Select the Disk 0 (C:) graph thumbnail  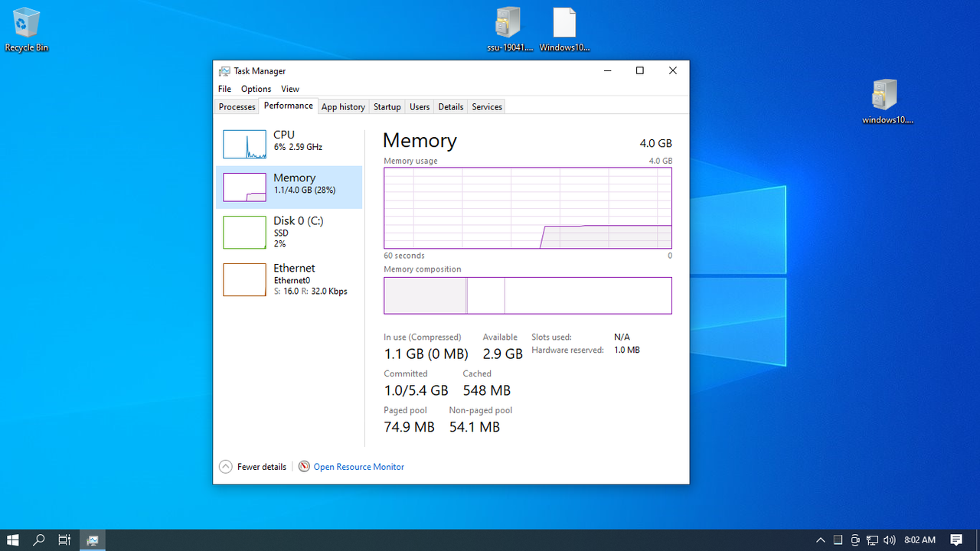244,232
